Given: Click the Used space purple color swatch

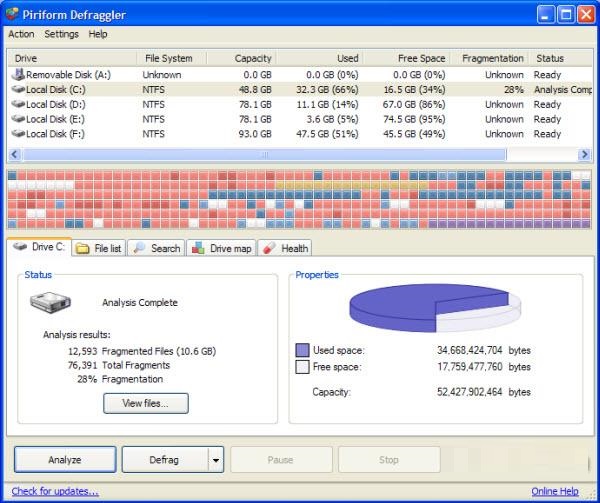Looking at the screenshot, I should 303,350.
